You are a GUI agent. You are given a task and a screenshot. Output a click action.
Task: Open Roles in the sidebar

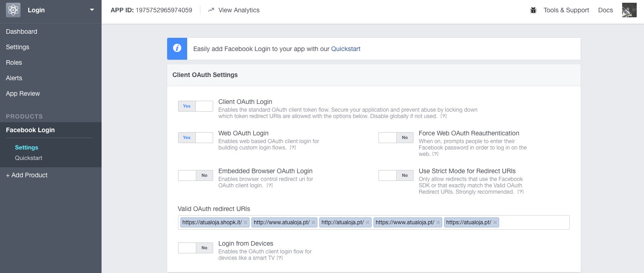pos(14,62)
